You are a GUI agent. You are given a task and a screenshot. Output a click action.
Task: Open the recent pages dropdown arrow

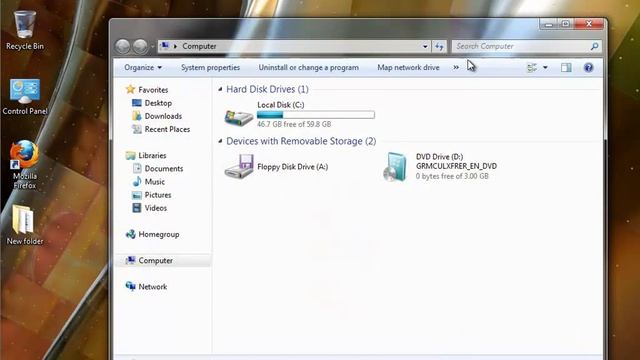pos(152,47)
